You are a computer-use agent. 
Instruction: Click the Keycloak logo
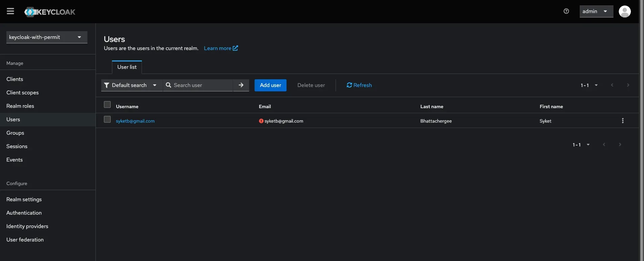(50, 12)
